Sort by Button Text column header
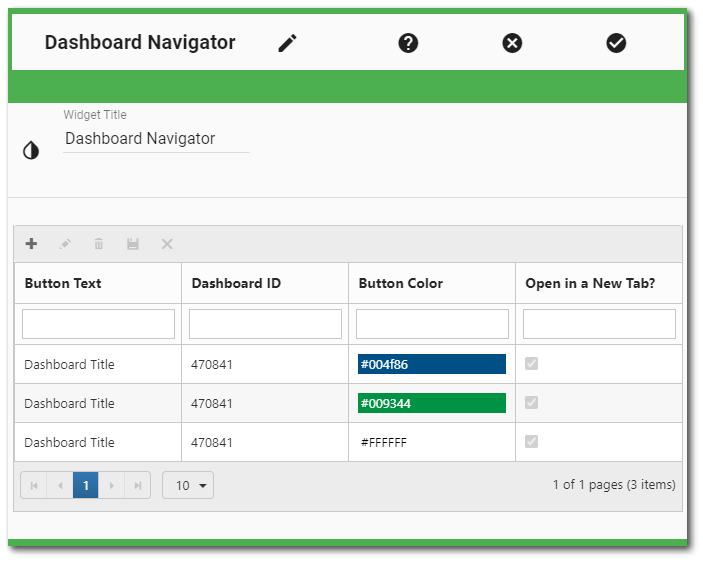This screenshot has width=703, height=562. (x=98, y=283)
